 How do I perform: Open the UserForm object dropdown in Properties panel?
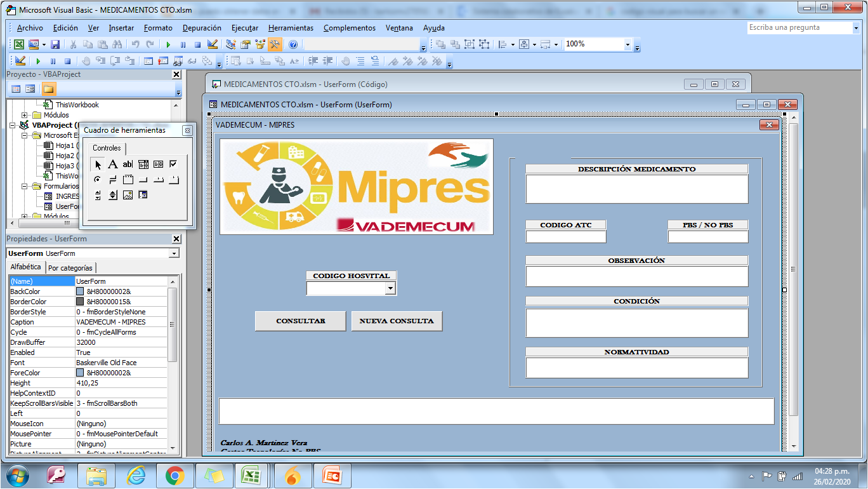coord(174,253)
